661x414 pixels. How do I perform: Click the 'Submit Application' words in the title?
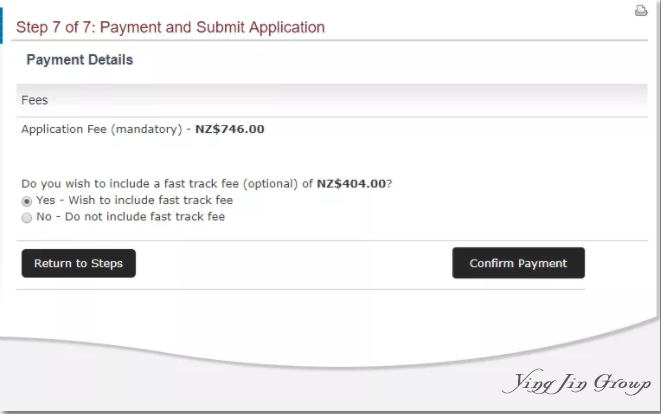coord(261,27)
